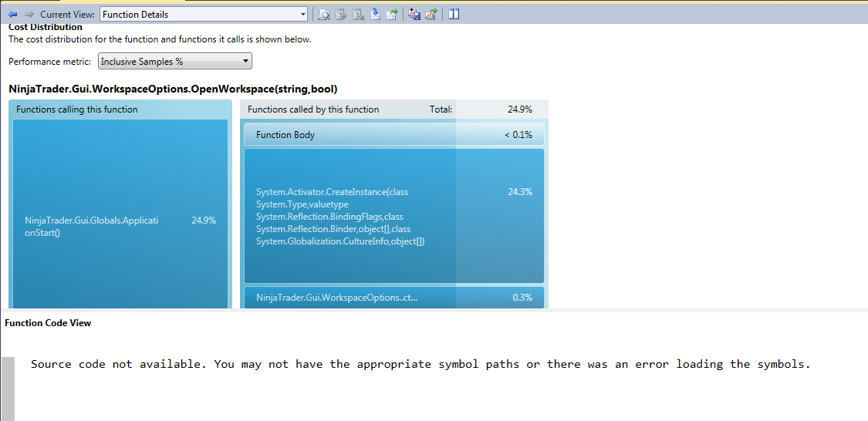The image size is (868, 421).
Task: Click the 24.3% value for CreateInstance
Action: (x=520, y=192)
